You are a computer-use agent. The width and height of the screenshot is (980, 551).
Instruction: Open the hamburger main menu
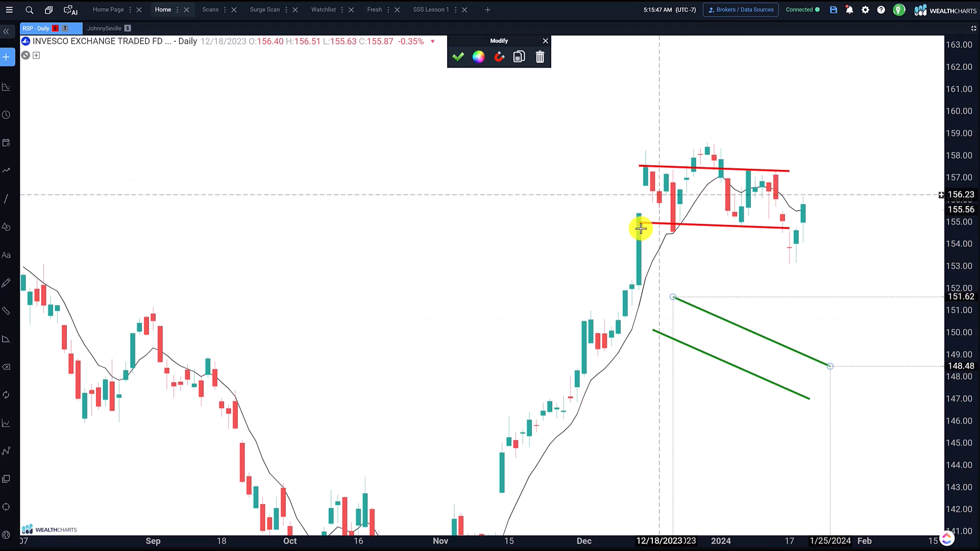tap(9, 10)
